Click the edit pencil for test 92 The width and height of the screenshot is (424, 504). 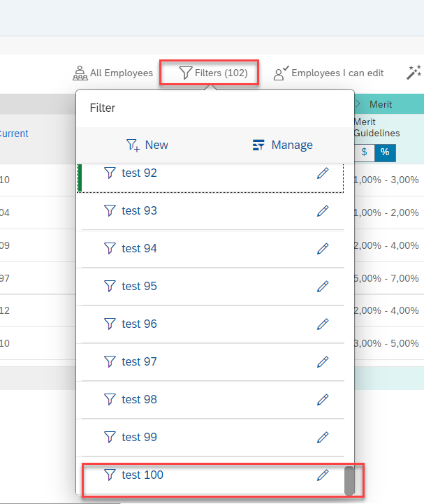coord(323,173)
